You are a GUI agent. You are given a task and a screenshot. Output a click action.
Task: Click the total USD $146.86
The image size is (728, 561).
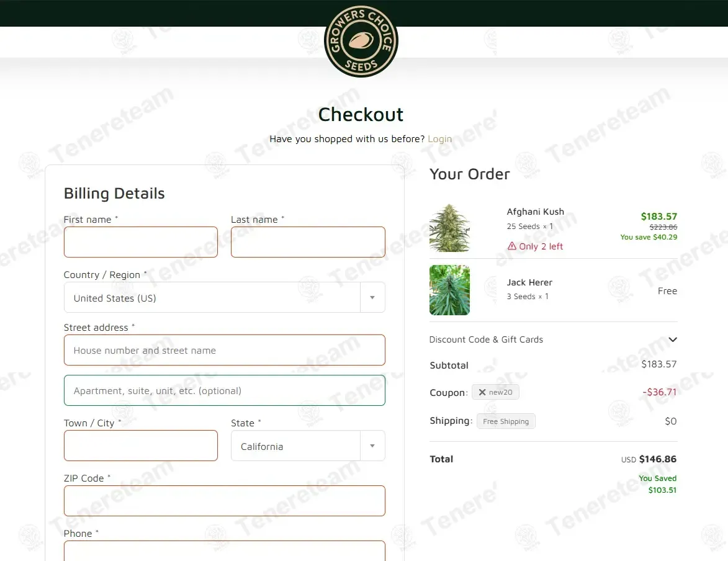[x=649, y=459]
